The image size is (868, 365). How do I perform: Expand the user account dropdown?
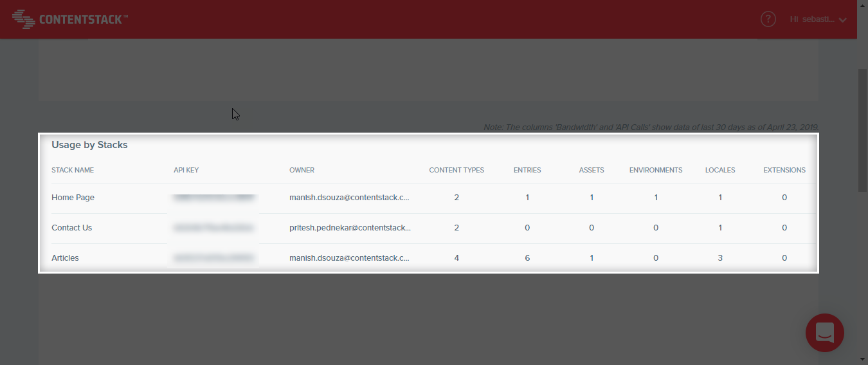pyautogui.click(x=818, y=19)
